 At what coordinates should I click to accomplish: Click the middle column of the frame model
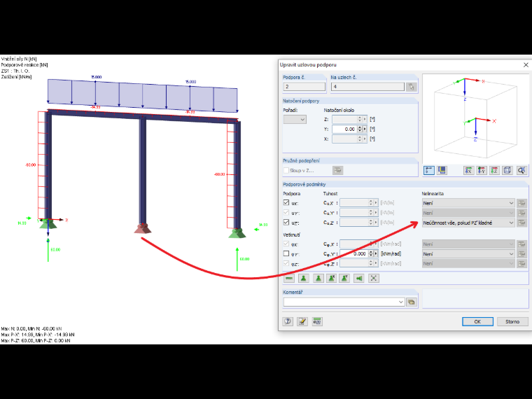(x=143, y=169)
